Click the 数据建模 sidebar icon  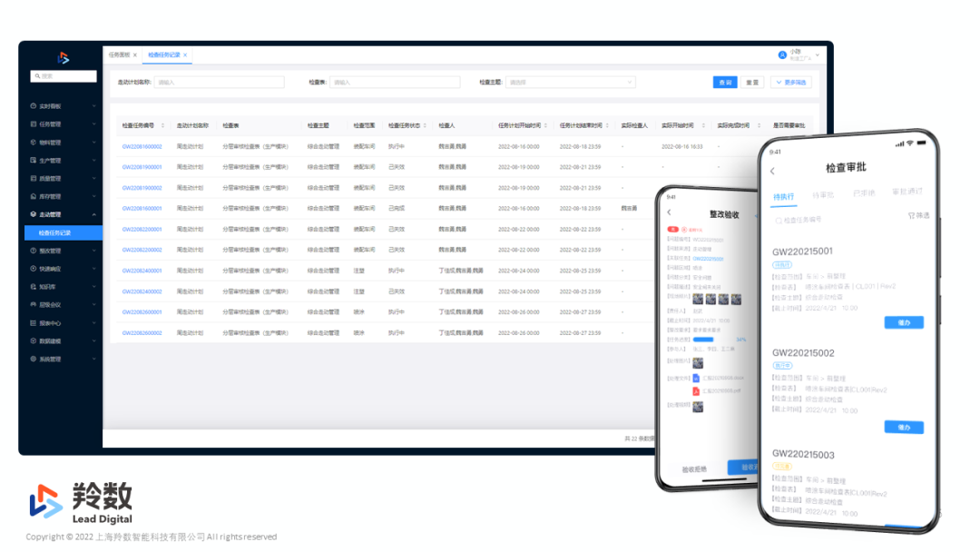pos(34,340)
